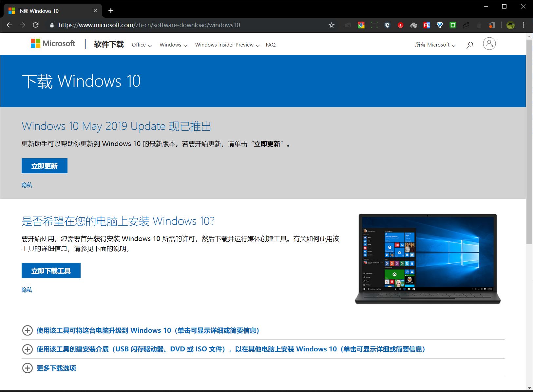Click the Office extension icon
The image size is (533, 392).
pos(492,25)
